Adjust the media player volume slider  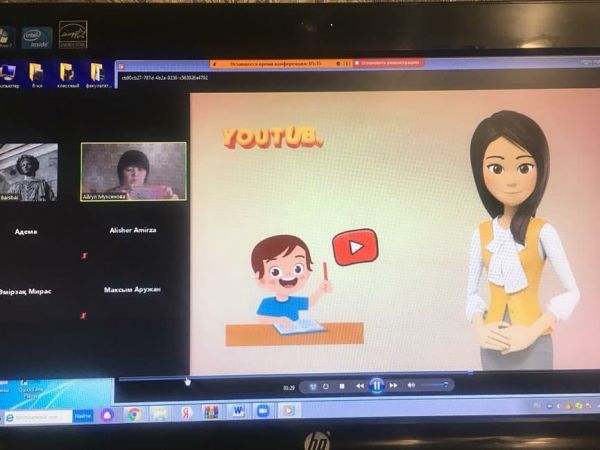(433, 385)
